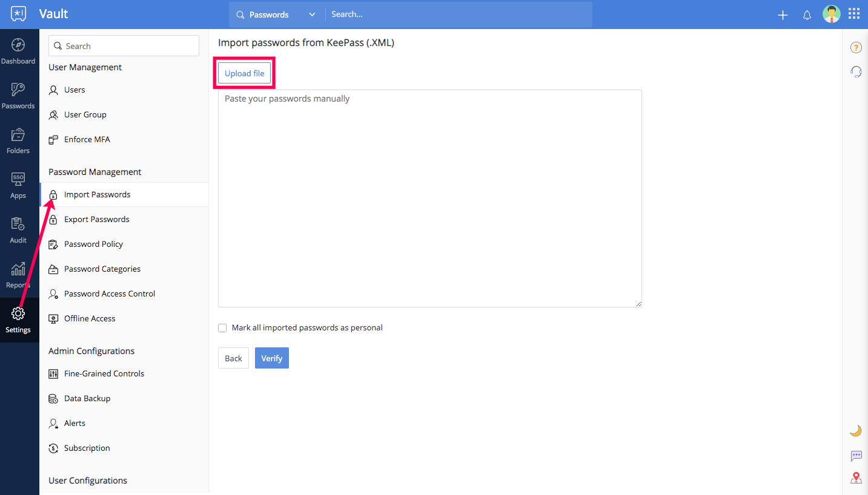
Task: Expand the Passwords search scope dropdown
Action: 277,15
